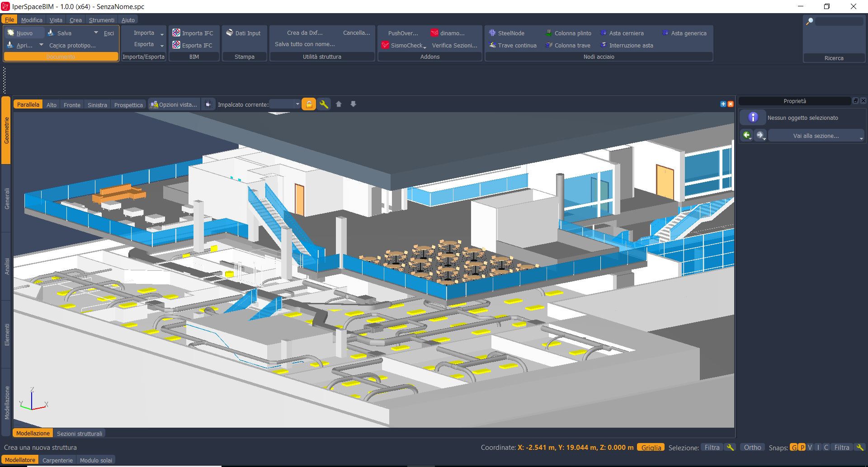868x467 pixels.
Task: Close the view with orange X icon
Action: point(731,104)
